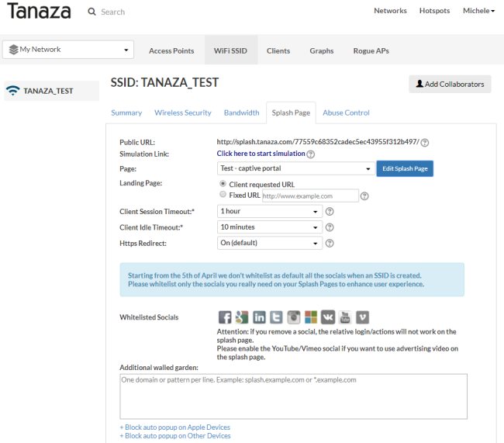Switch to Wireless Security tab
The image size is (504, 443).
pyautogui.click(x=182, y=112)
